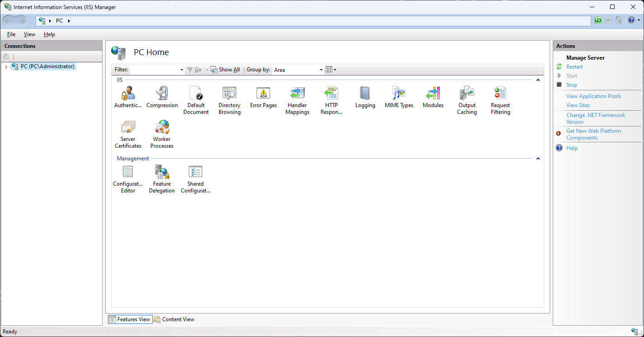Open Output Caching settings
The height and width of the screenshot is (337, 644).
[467, 100]
